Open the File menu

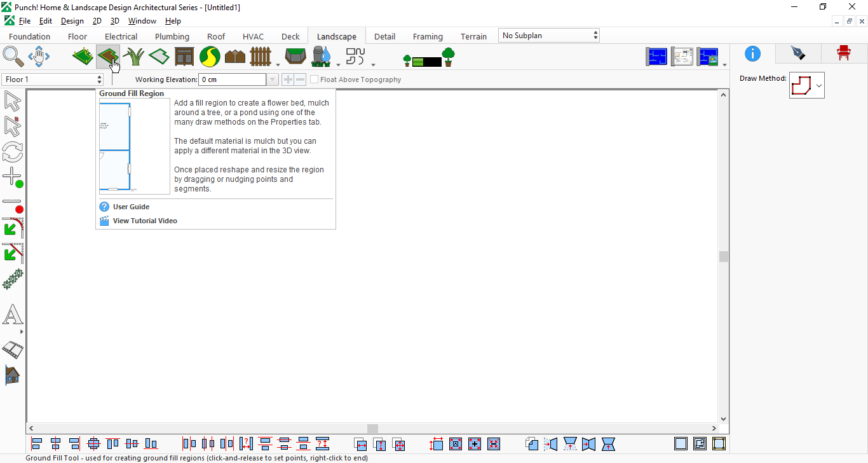pyautogui.click(x=25, y=21)
